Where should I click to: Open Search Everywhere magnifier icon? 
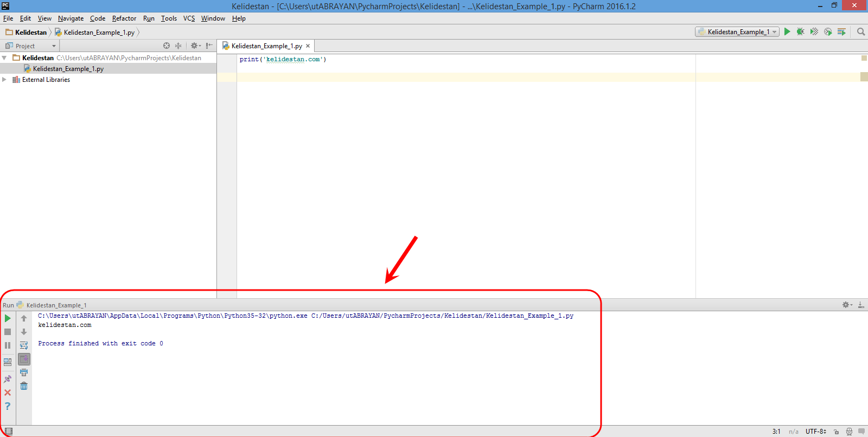861,32
